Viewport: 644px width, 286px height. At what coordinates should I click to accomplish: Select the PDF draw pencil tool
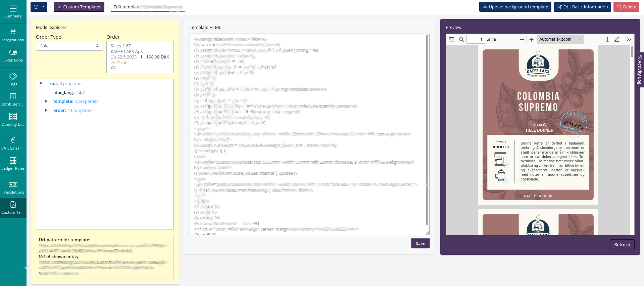[x=617, y=39]
